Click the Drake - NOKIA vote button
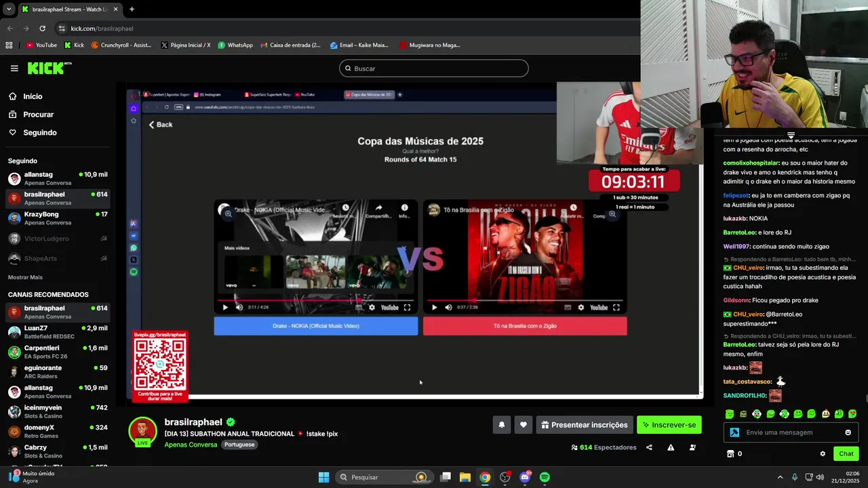The width and height of the screenshot is (868, 488). point(316,326)
